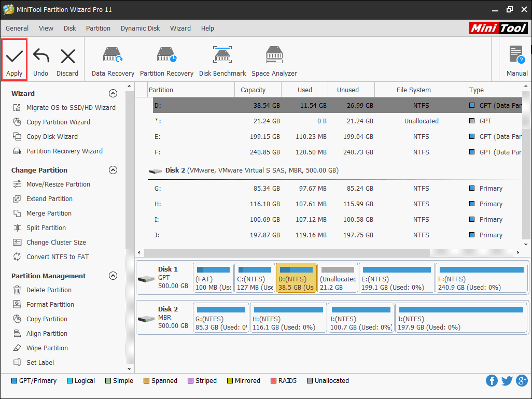Sort by the Used column header
This screenshot has width=532, height=399.
click(305, 90)
